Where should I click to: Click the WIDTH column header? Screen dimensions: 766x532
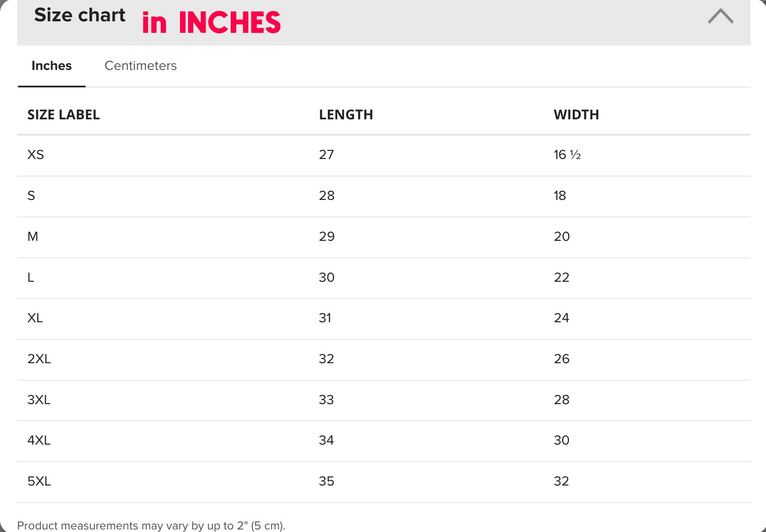(576, 115)
